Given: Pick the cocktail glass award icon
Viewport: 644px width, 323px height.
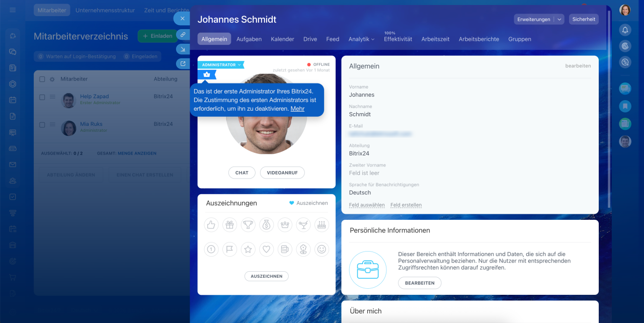Looking at the screenshot, I should tap(303, 225).
